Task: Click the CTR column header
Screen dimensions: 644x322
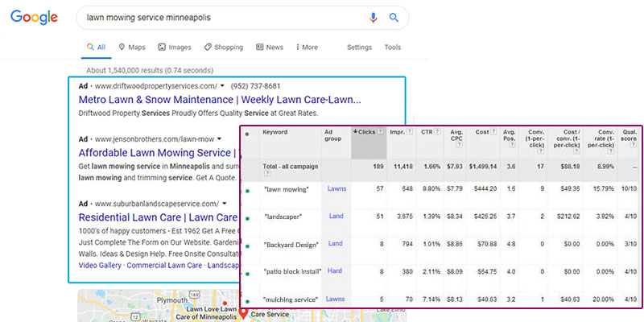Action: click(x=425, y=132)
